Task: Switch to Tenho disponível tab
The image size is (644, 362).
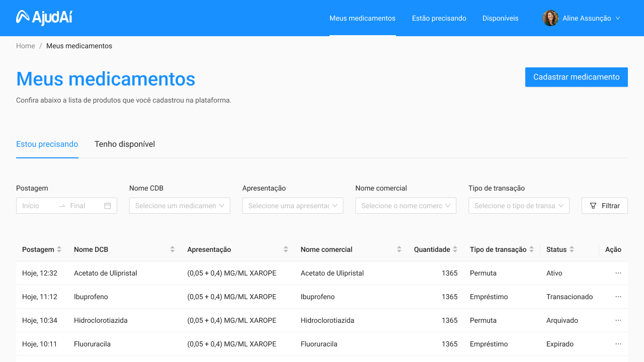Action: (125, 144)
